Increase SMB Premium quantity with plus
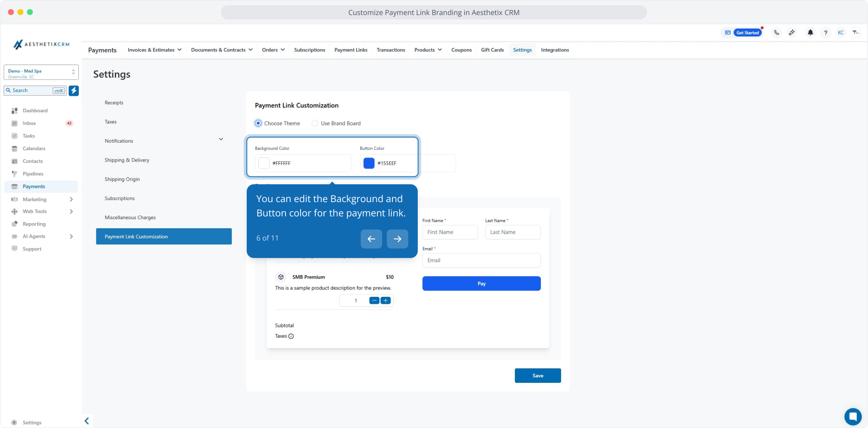 pos(386,300)
